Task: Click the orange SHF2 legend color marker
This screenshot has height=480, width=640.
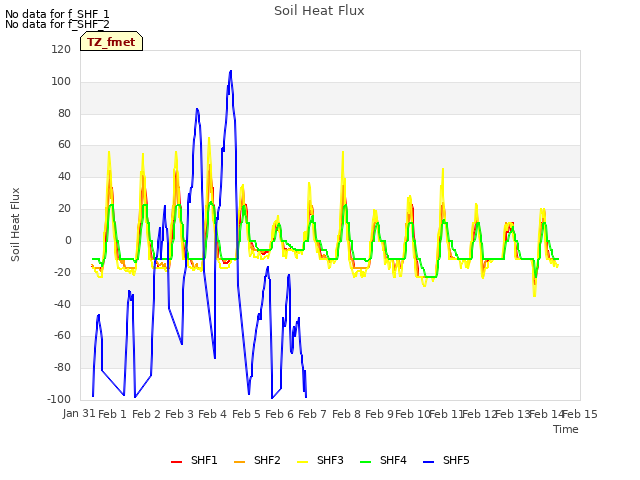Action: click(x=239, y=462)
